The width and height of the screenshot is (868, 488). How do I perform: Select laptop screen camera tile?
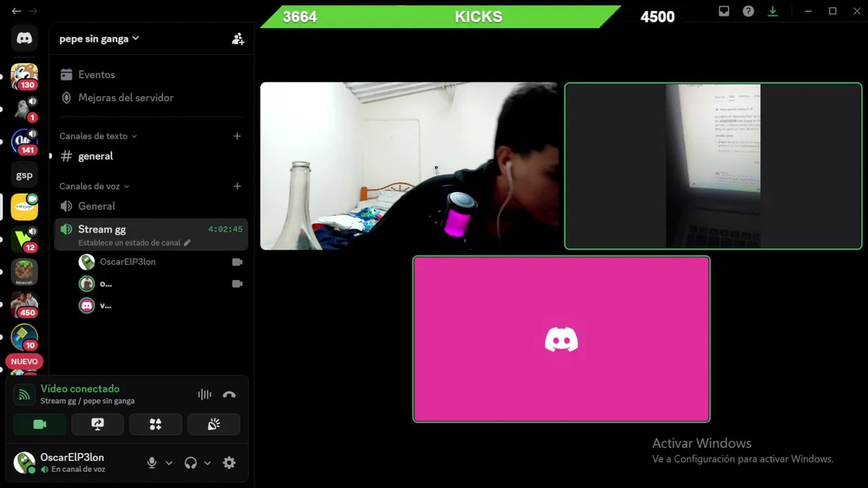713,166
